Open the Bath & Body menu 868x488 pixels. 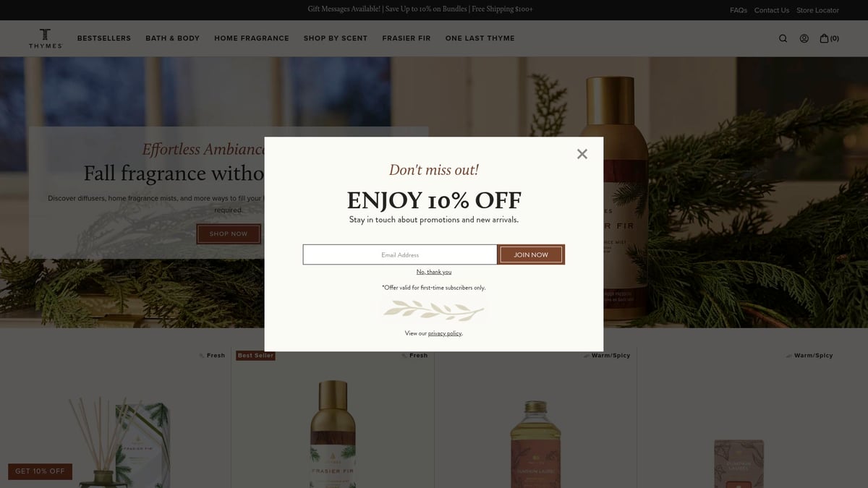coord(172,38)
